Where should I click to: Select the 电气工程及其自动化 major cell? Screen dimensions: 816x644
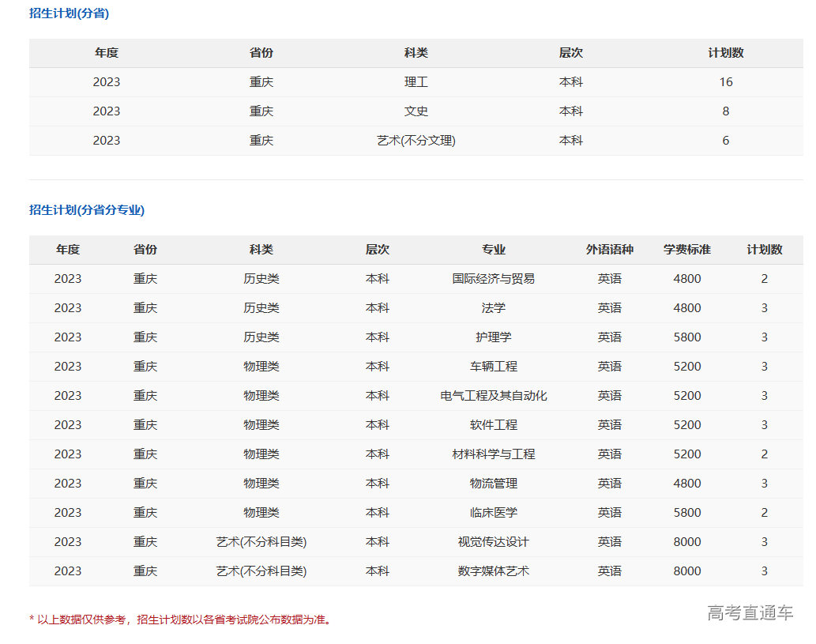pos(492,395)
